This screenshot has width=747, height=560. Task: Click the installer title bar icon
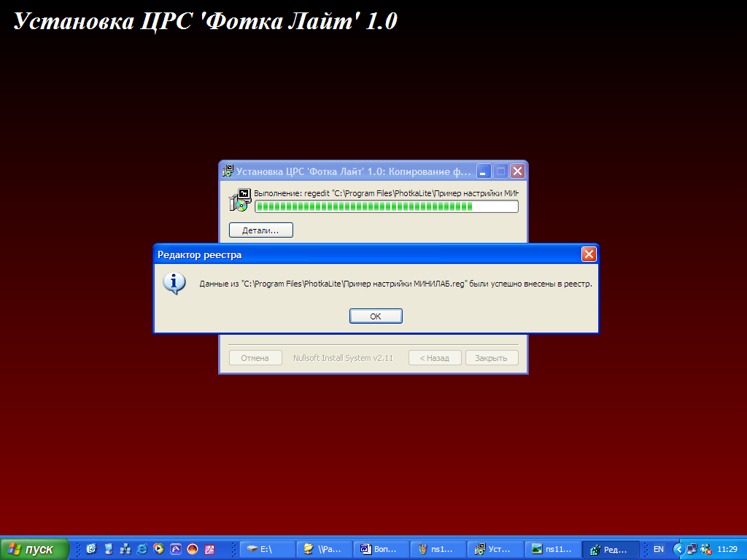tap(228, 171)
